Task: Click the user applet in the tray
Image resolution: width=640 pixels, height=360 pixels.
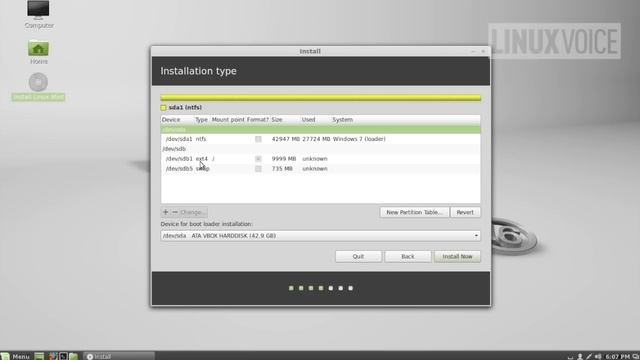Action: click(580, 357)
